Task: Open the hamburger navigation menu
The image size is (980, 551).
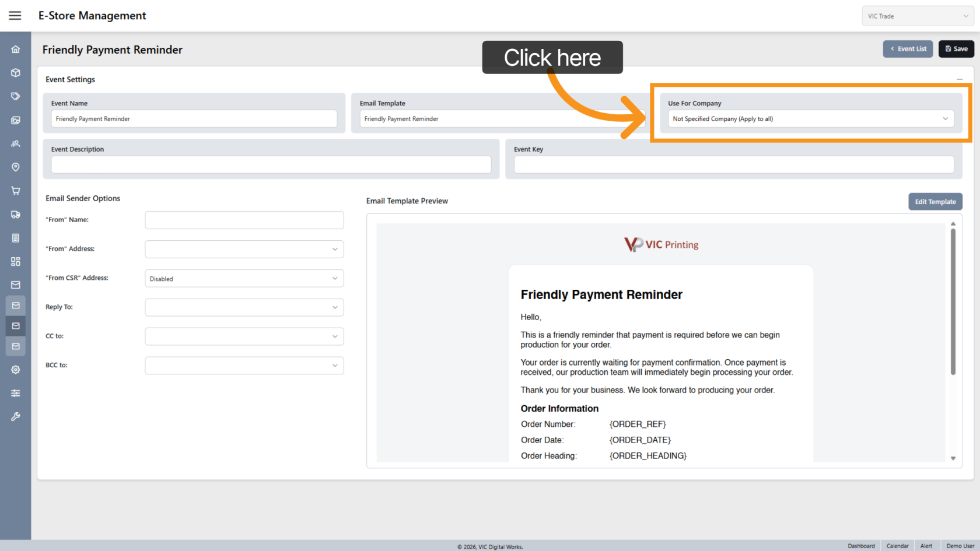Action: (15, 16)
